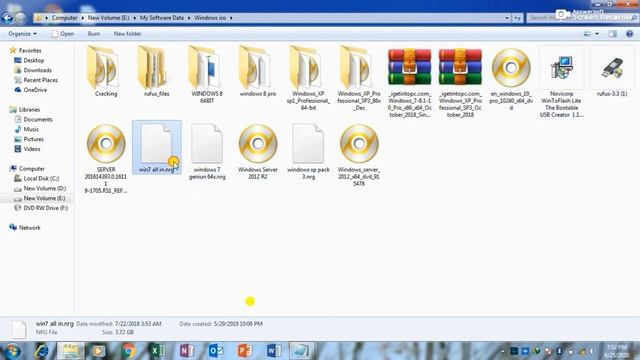Screen dimensions: 640x360
Task: Select the Windows_7-8.1-10 Pro RAR archive
Action: click(409, 82)
